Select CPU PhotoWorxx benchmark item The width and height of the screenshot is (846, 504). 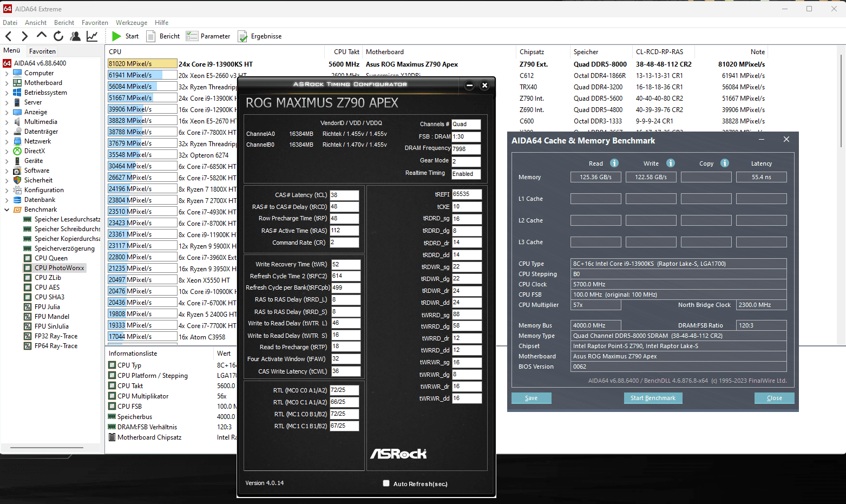click(54, 268)
